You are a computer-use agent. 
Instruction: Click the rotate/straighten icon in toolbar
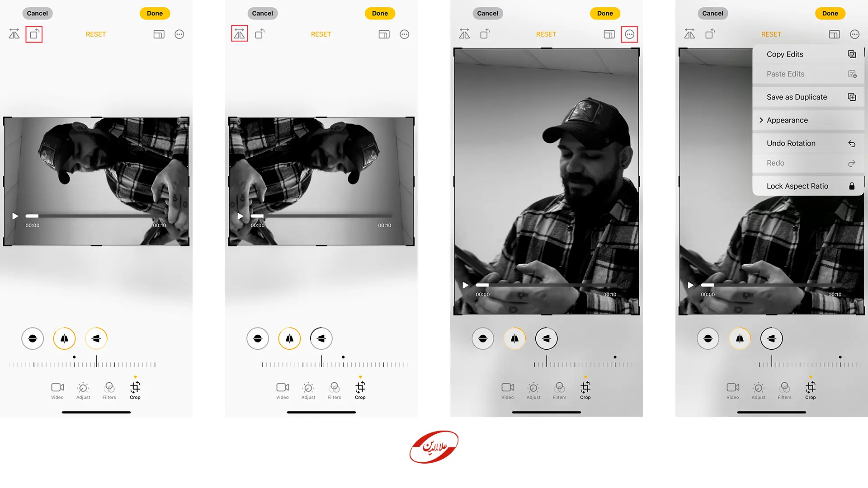coord(34,34)
